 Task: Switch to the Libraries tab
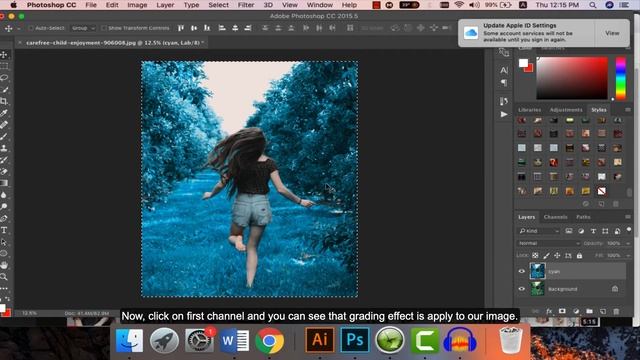click(529, 110)
